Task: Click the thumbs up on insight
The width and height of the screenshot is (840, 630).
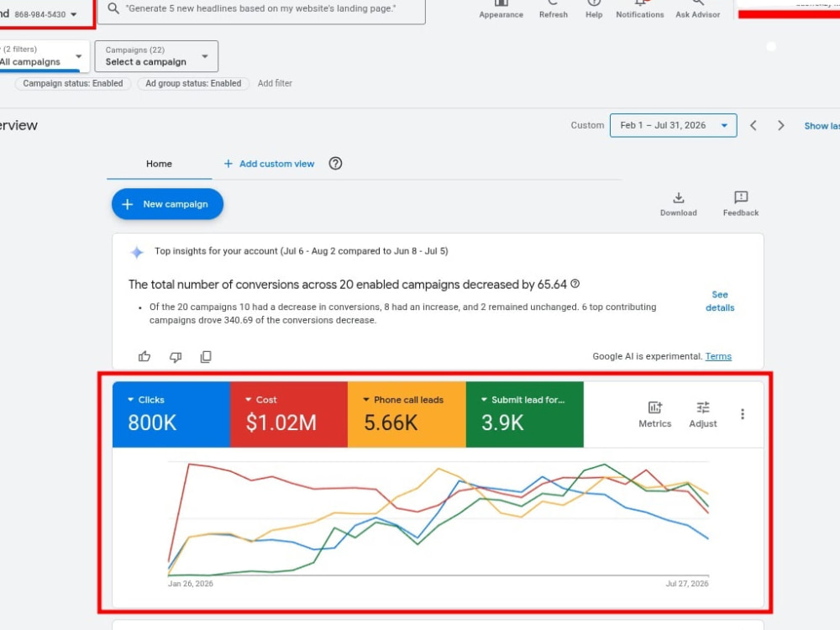Action: pyautogui.click(x=144, y=356)
